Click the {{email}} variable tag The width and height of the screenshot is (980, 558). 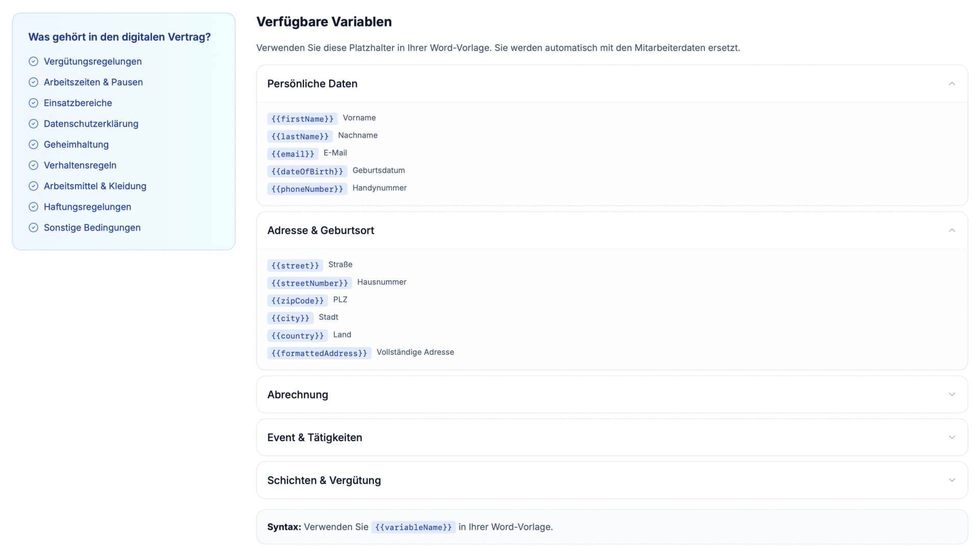(292, 154)
